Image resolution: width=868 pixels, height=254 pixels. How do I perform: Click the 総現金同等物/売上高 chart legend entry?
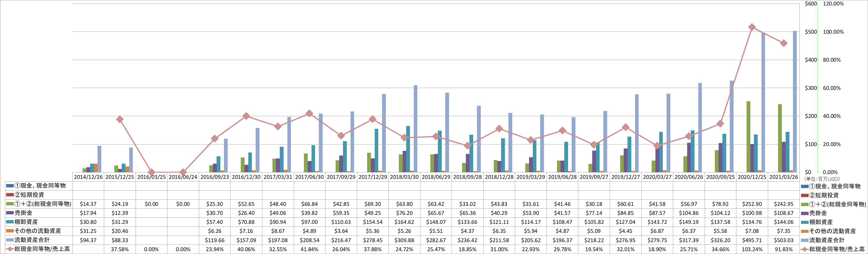(833, 249)
